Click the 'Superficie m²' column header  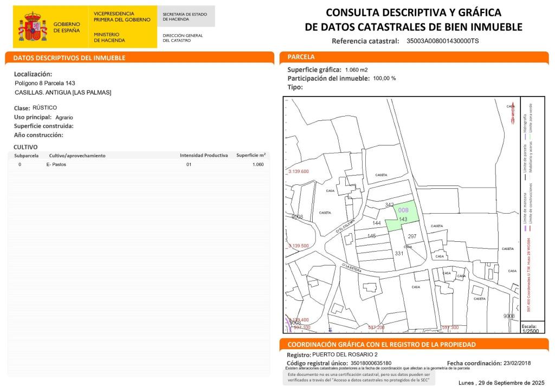point(251,156)
